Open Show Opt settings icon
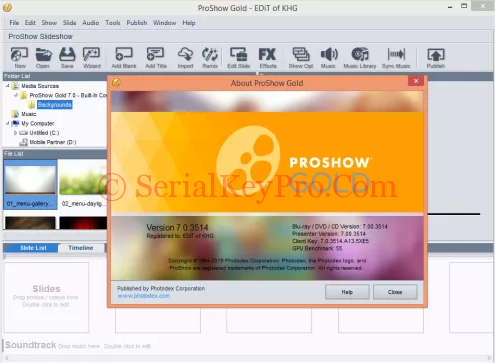The height and width of the screenshot is (363, 495). tap(301, 58)
